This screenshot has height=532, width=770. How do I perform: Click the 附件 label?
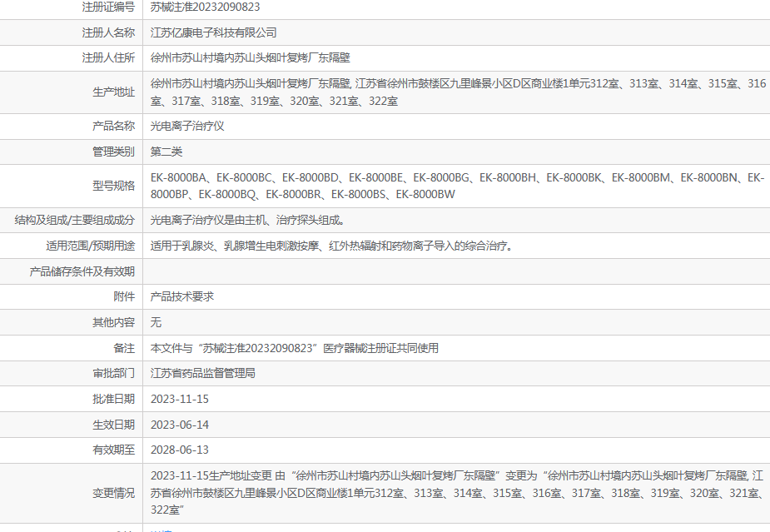(124, 296)
